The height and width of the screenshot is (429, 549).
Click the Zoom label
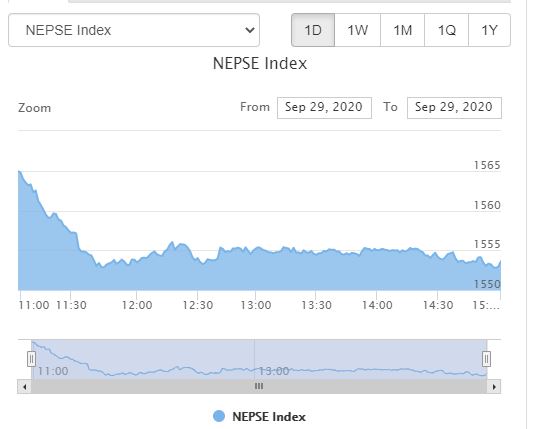click(x=35, y=108)
